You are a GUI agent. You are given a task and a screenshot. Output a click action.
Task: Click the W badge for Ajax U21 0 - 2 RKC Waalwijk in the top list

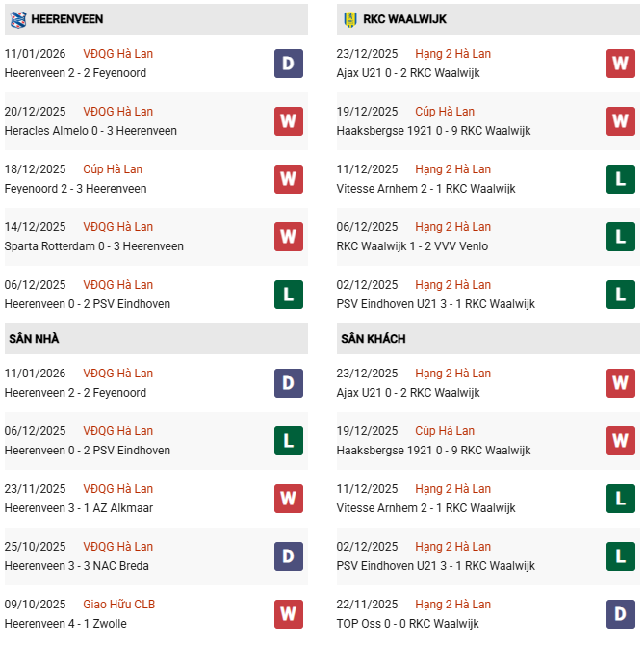tap(621, 64)
